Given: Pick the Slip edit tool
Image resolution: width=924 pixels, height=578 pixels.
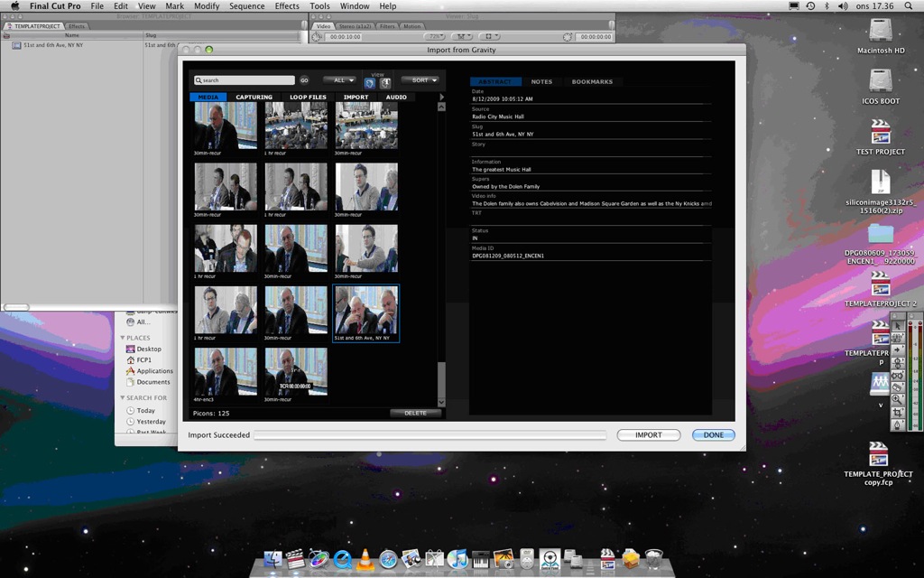Looking at the screenshot, I should (x=898, y=375).
